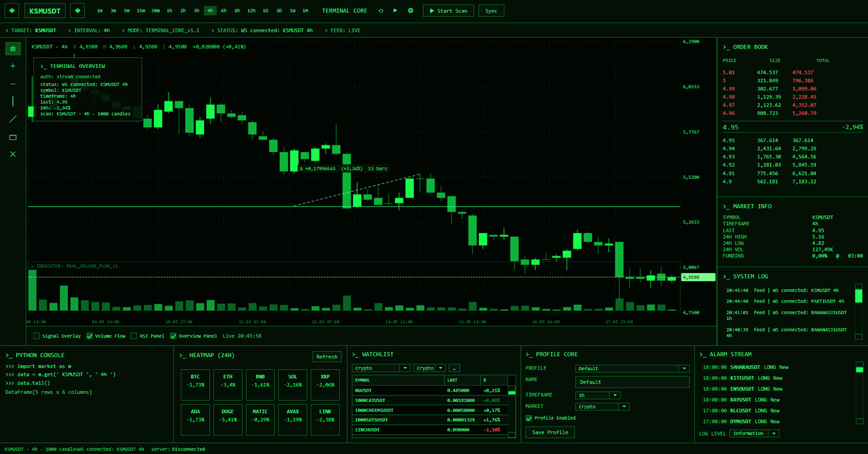The image size is (868, 454).
Task: Click the 5.01 ask price in order book
Action: pos(728,72)
